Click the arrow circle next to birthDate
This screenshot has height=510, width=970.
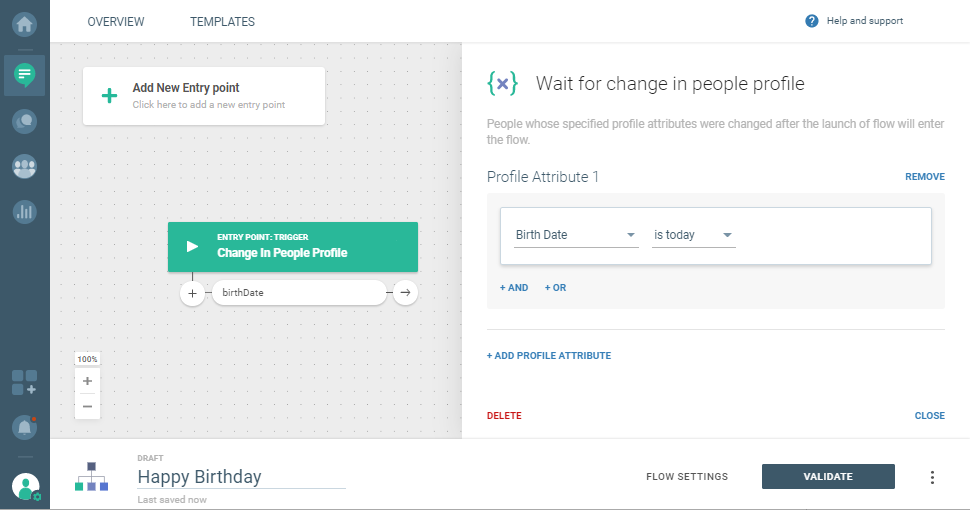tap(405, 293)
